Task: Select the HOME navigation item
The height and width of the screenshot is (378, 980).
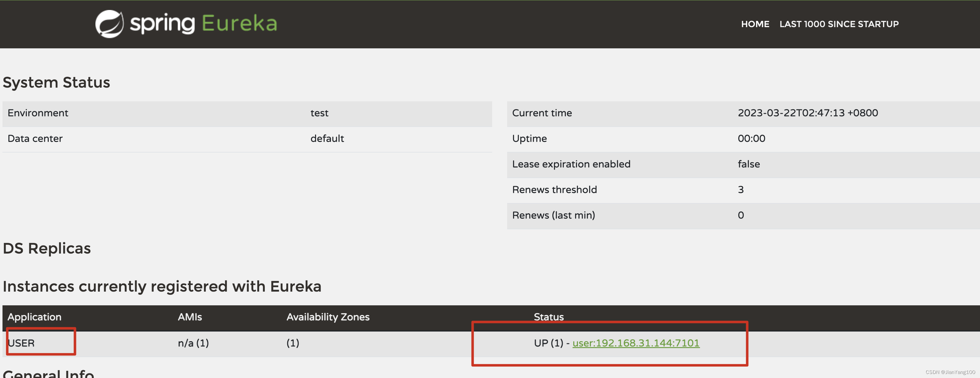Action: (755, 24)
